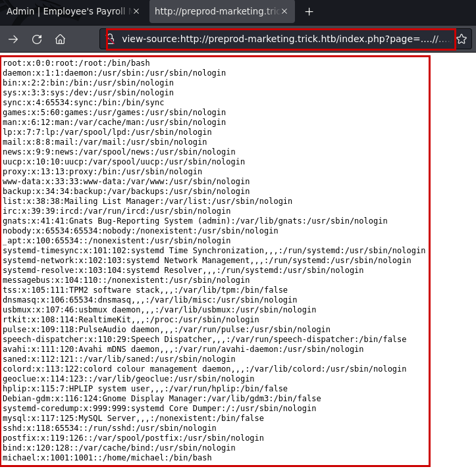Screen dimensions: 476x469
Task: Click the bind:x:120 line
Action: [119, 447]
